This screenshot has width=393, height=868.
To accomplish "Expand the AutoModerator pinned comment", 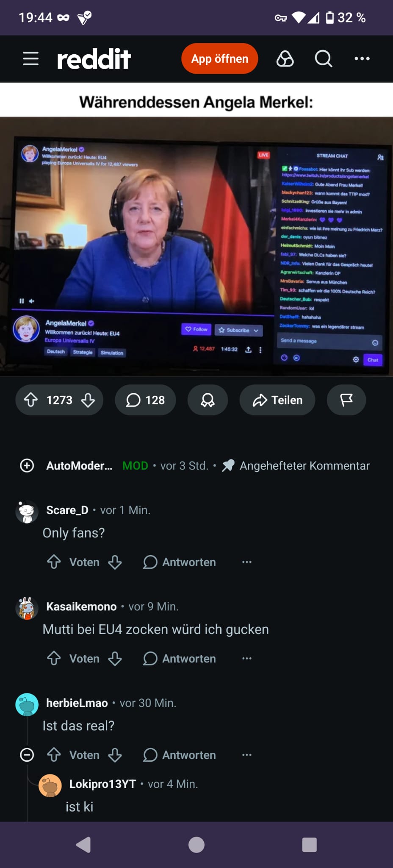I will click(x=27, y=465).
